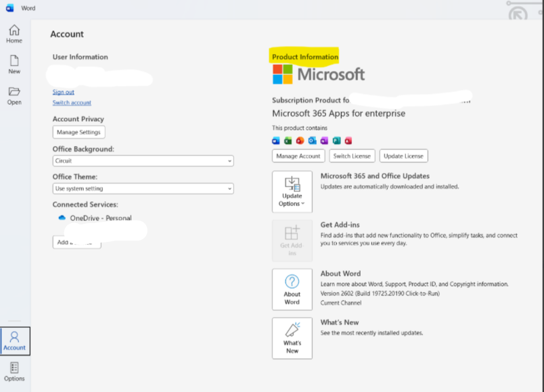This screenshot has height=392, width=544.
Task: Click Microsoft 365 and Office Updates heading
Action: [375, 176]
